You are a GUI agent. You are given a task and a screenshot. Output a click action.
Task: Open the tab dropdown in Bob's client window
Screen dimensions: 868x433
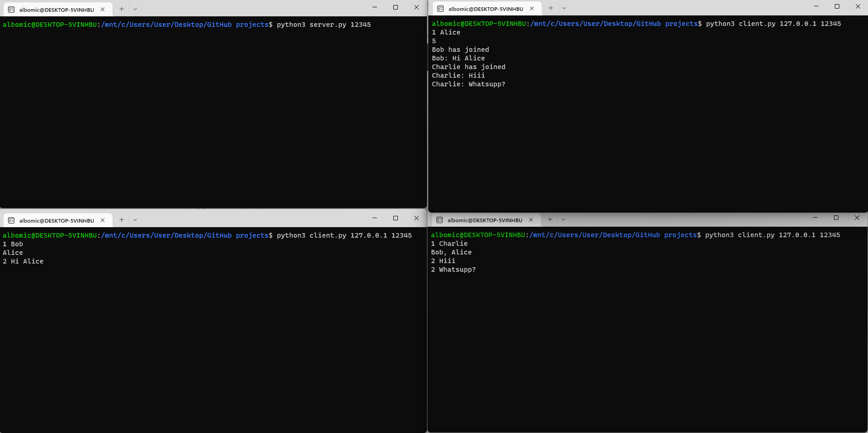pyautogui.click(x=135, y=220)
